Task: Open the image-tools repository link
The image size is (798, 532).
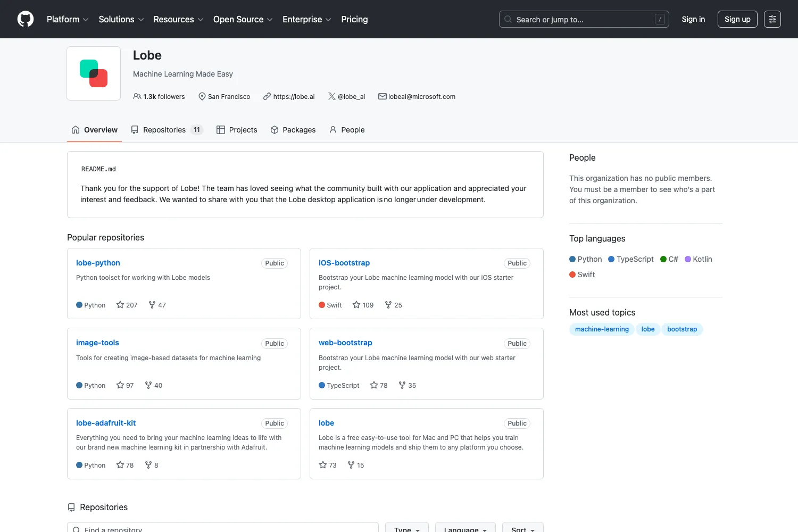Action: pyautogui.click(x=97, y=343)
